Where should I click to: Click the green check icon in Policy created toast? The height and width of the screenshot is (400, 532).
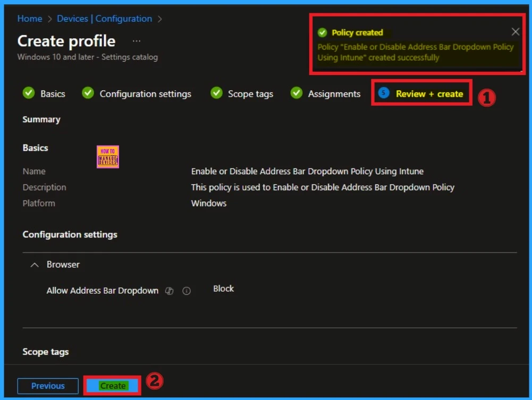[x=322, y=32]
